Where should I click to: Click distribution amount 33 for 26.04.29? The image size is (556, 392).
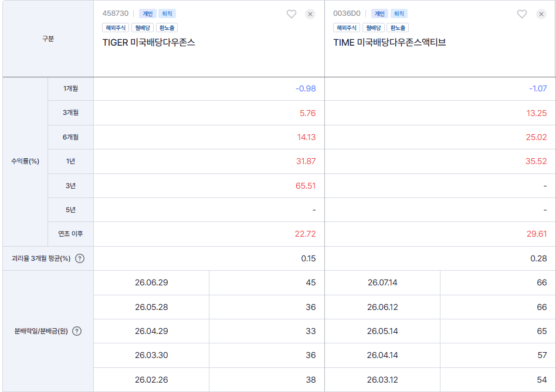[x=311, y=331]
